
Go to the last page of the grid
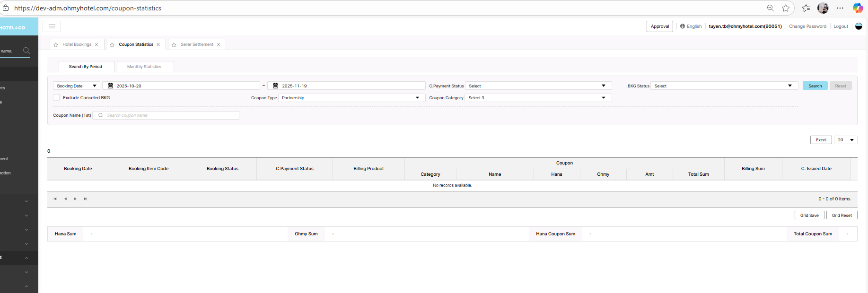pos(85,199)
